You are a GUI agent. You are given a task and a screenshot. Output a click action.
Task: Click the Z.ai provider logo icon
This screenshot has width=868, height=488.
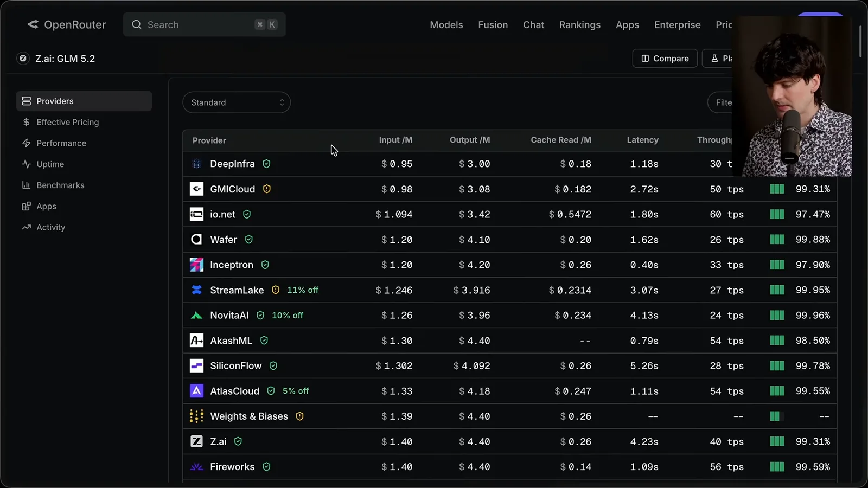point(196,441)
